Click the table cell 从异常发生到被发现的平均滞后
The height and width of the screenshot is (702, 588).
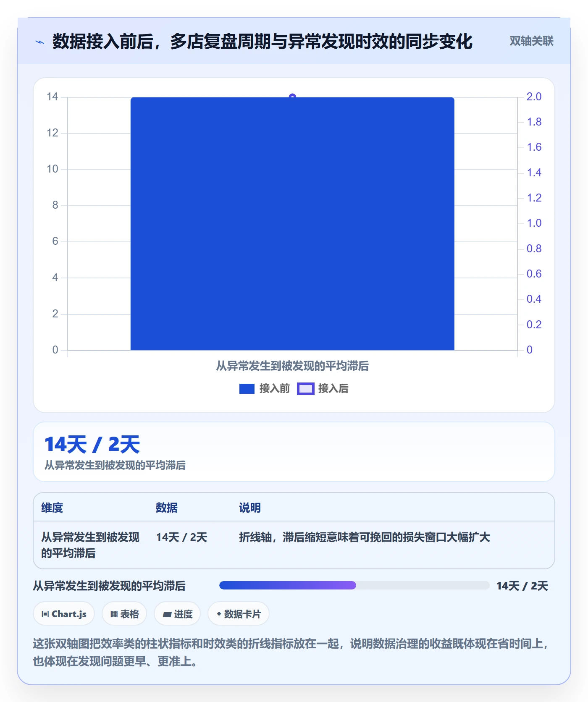[90, 545]
